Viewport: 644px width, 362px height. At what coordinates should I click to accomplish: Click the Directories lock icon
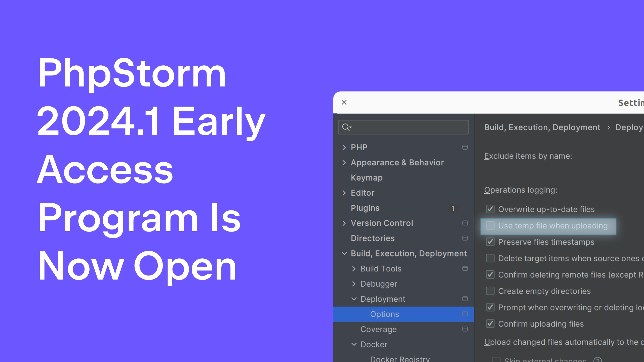click(465, 238)
